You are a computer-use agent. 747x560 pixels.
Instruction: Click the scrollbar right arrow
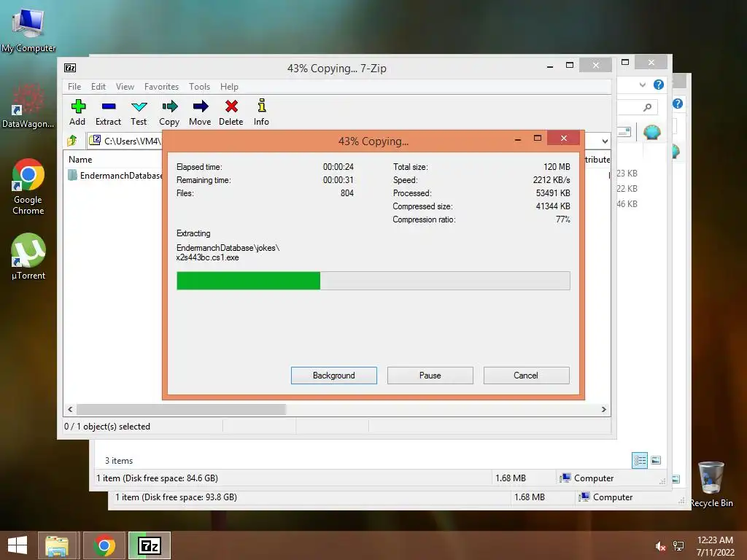[x=603, y=410]
